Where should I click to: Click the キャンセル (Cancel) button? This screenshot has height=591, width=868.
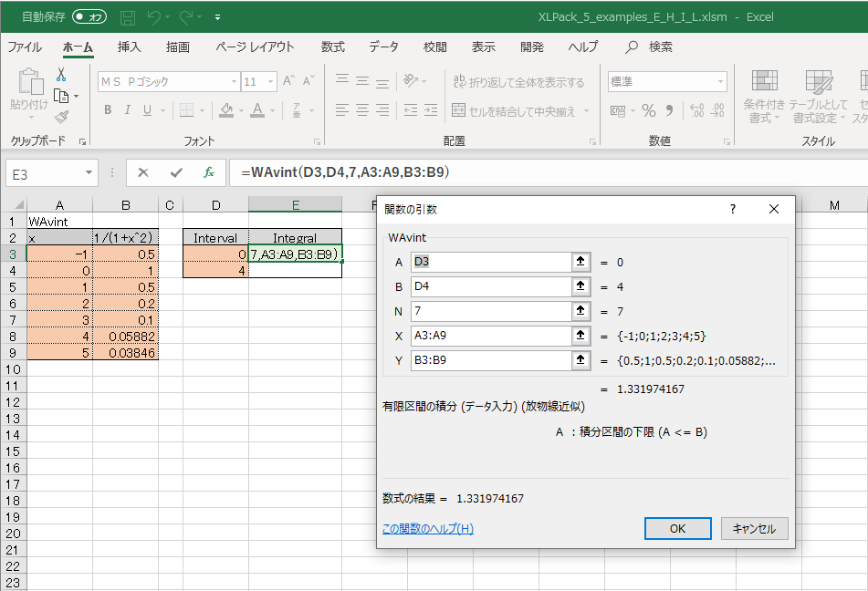tap(754, 529)
